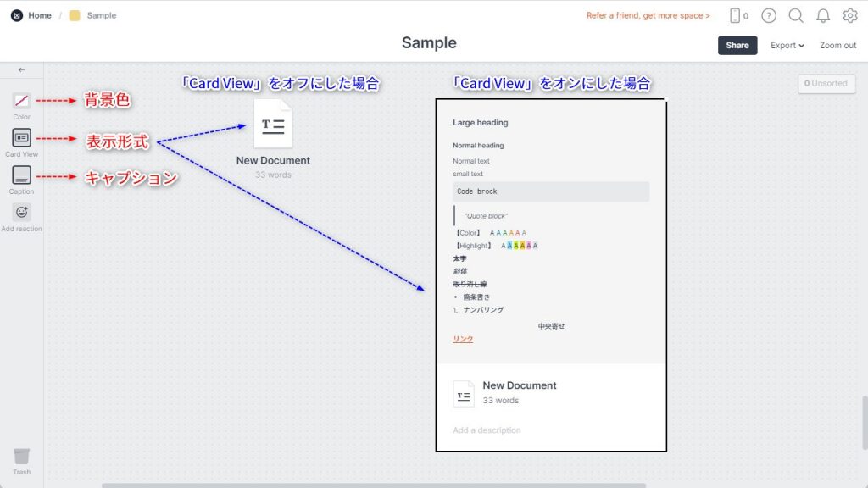The height and width of the screenshot is (488, 868).
Task: Click the Add a description field
Action: pos(487,430)
